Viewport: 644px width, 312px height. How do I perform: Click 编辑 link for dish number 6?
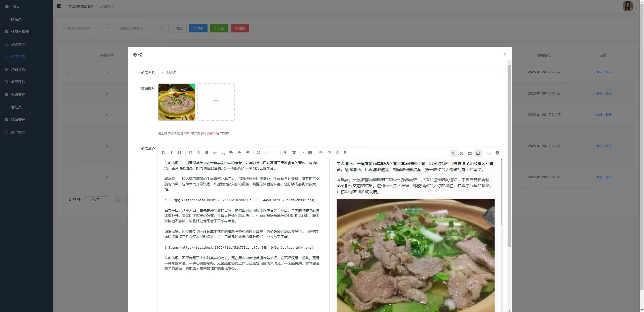[599, 72]
